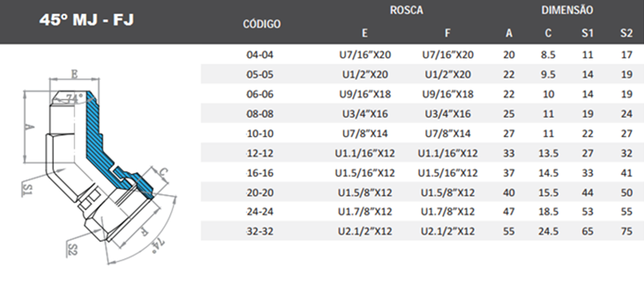The image size is (644, 286).
Task: Click the E thread value for code 10-10
Action: 365,133
